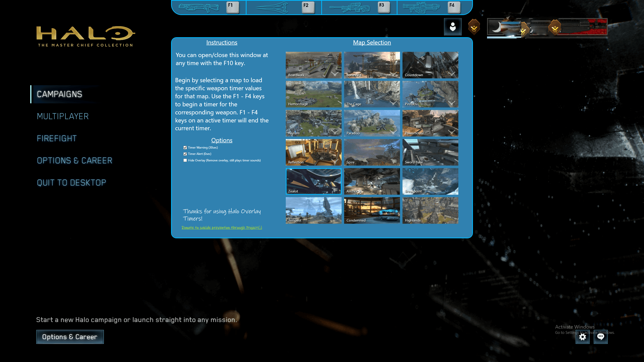
Task: Click the shotgun F1 timer icon
Action: coord(199,8)
